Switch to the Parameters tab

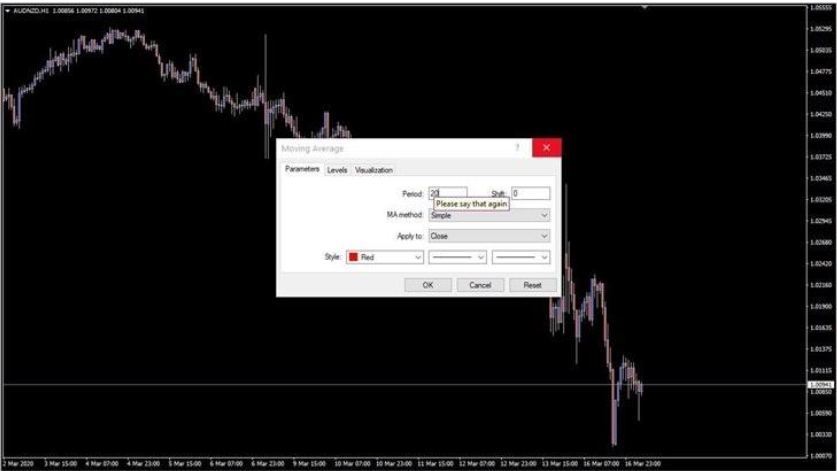[302, 170]
